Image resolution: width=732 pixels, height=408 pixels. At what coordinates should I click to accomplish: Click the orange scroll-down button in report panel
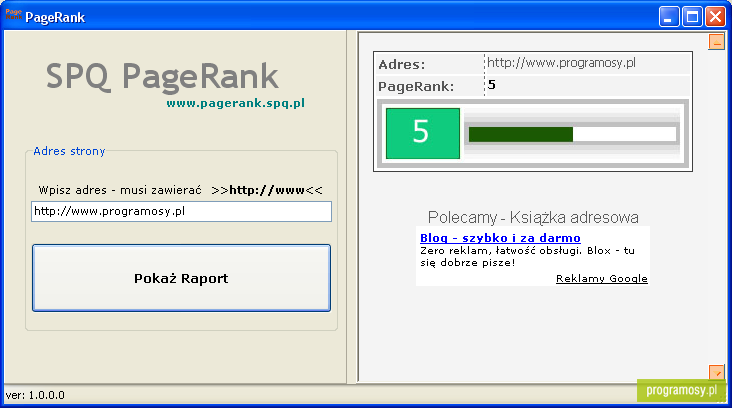tap(716, 372)
